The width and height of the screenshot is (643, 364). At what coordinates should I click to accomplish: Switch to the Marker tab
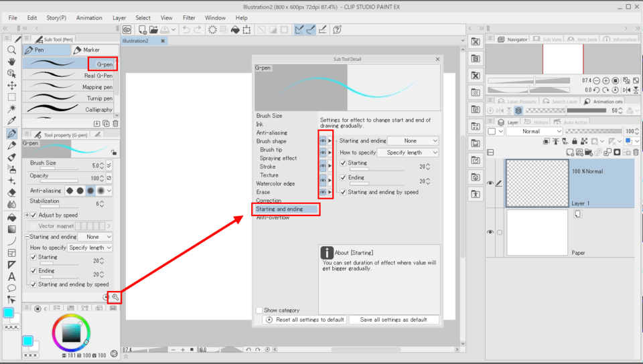point(94,50)
